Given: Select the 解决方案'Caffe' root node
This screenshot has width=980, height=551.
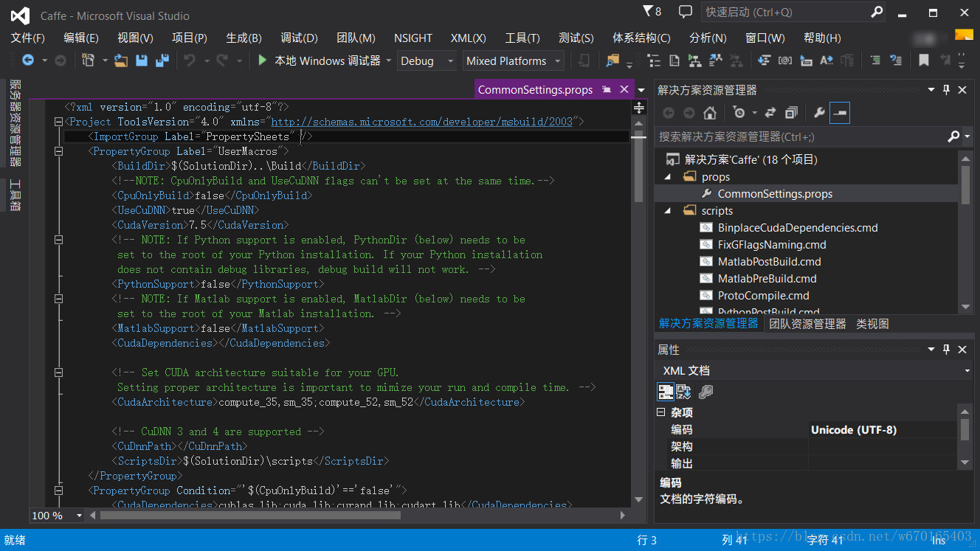Looking at the screenshot, I should 751,159.
